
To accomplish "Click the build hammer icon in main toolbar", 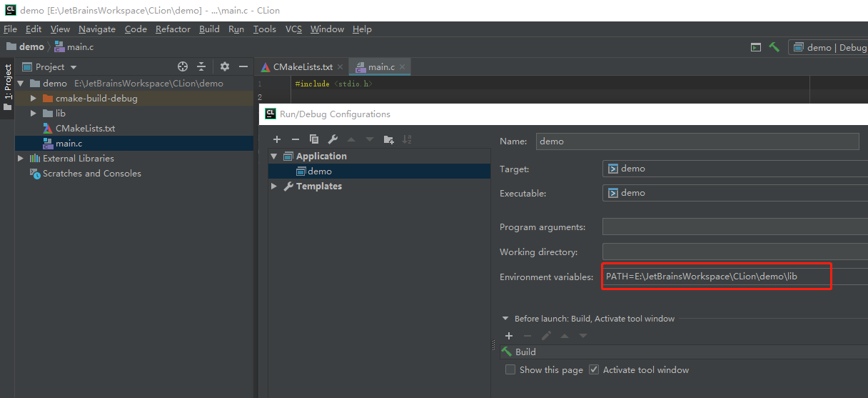I will point(774,47).
